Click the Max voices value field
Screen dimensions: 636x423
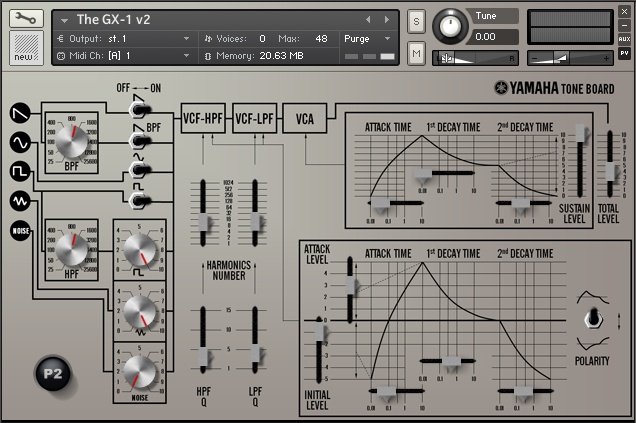(321, 38)
